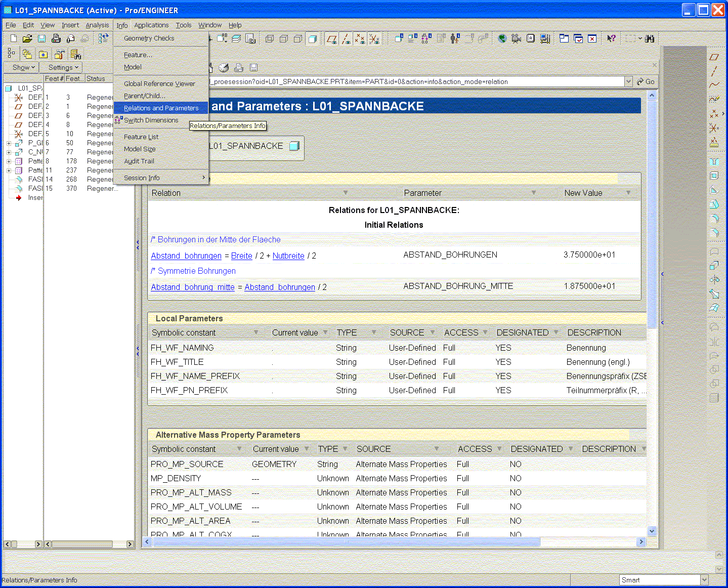Viewport: 728px width, 588px height.
Task: Create a new file with the New icon
Action: click(14, 38)
